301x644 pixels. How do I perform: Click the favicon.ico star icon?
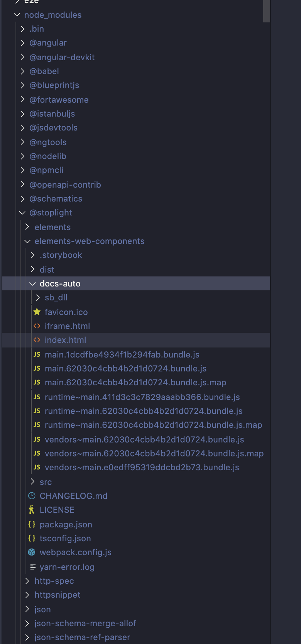point(37,312)
